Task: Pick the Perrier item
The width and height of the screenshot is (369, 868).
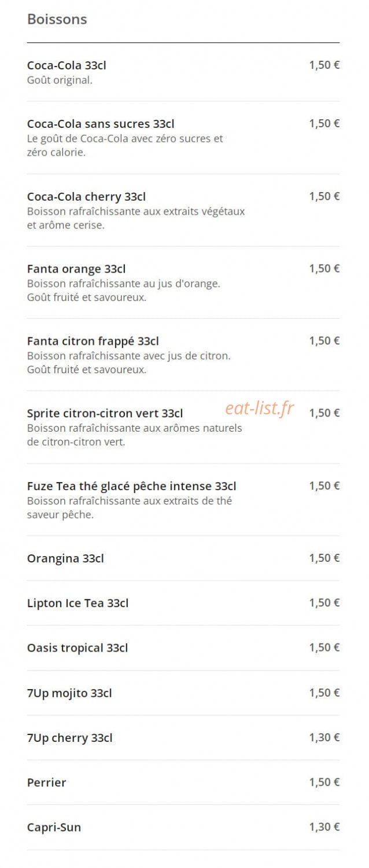Action: 183,782
